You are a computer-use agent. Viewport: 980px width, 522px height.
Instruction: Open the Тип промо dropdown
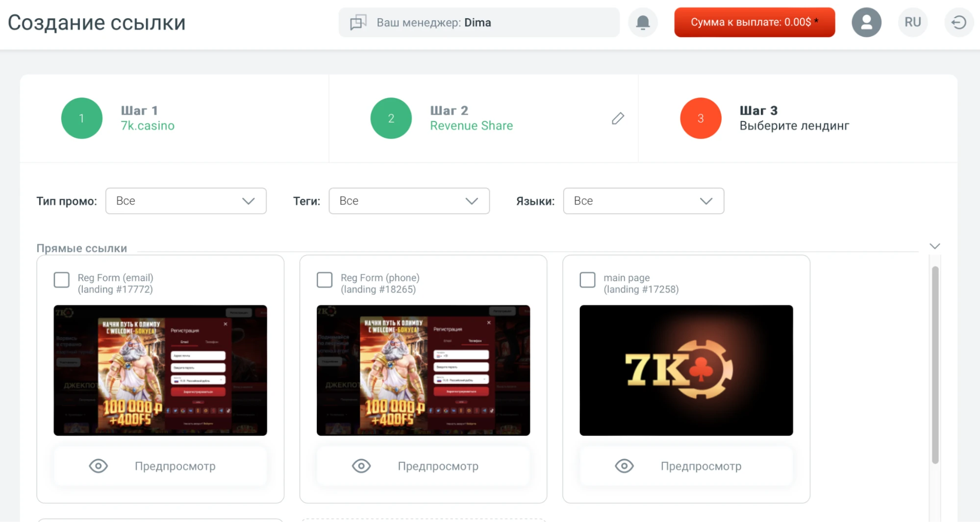pos(186,201)
